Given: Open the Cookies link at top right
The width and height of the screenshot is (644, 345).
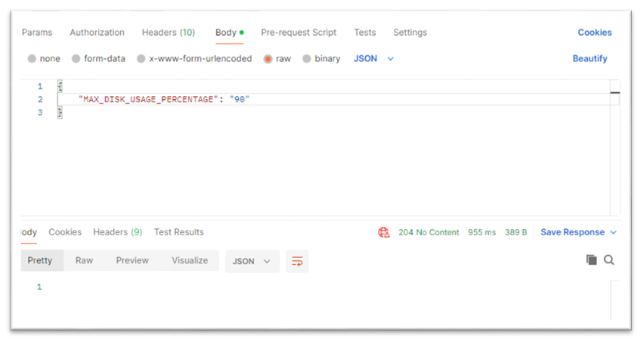Looking at the screenshot, I should click(x=594, y=33).
